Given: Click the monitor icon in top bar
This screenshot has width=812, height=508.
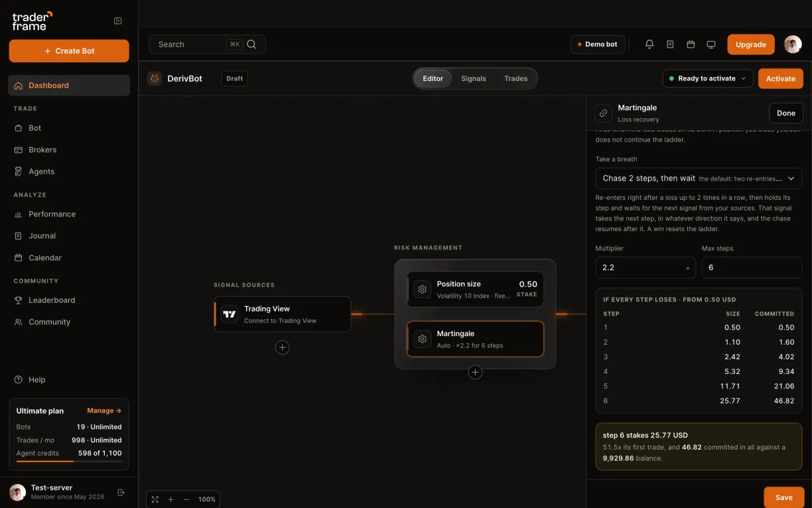Looking at the screenshot, I should tap(711, 44).
